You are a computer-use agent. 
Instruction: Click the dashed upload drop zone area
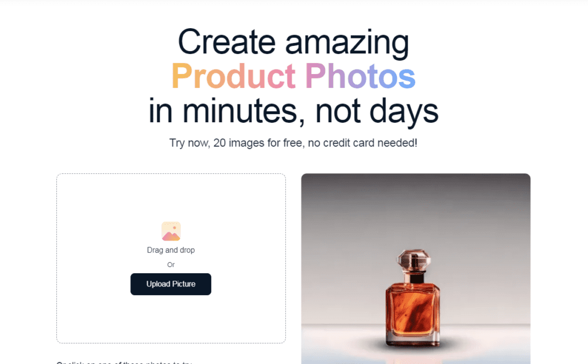tap(171, 258)
